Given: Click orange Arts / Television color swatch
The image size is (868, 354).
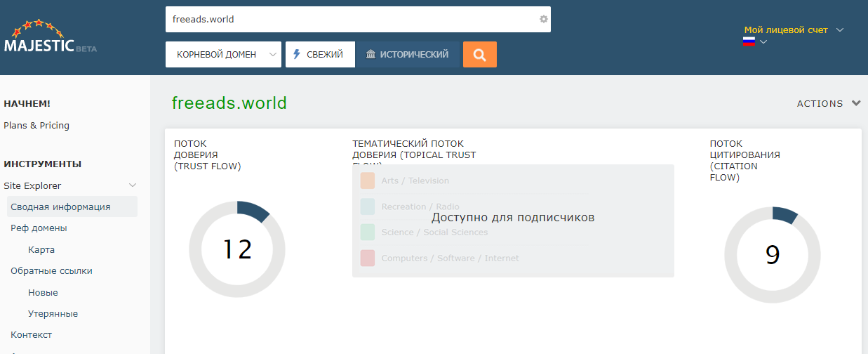Looking at the screenshot, I should pos(368,181).
